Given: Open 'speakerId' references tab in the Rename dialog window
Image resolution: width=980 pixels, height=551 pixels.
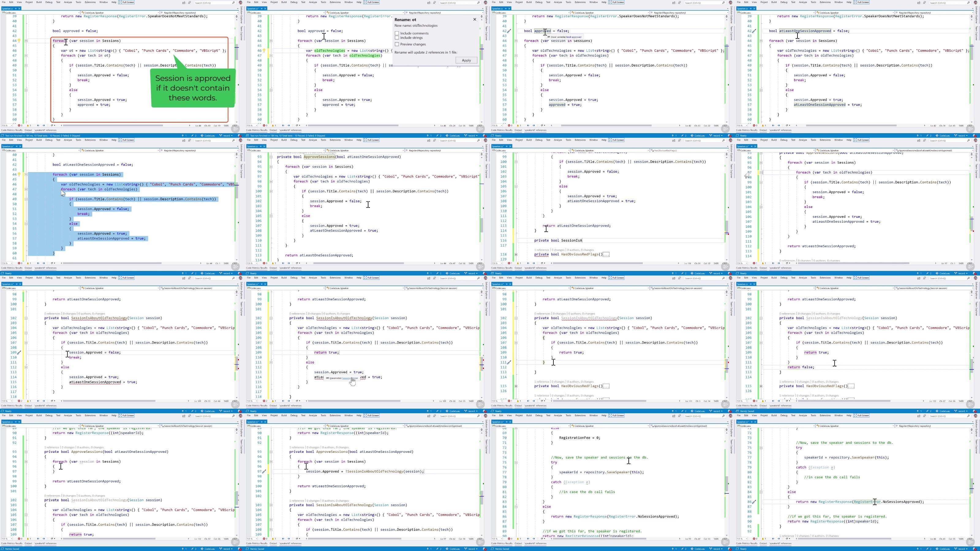Looking at the screenshot, I should [291, 130].
